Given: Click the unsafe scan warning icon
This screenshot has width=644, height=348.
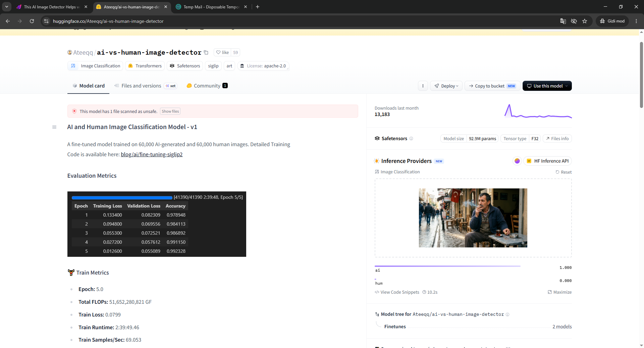Looking at the screenshot, I should (x=74, y=111).
